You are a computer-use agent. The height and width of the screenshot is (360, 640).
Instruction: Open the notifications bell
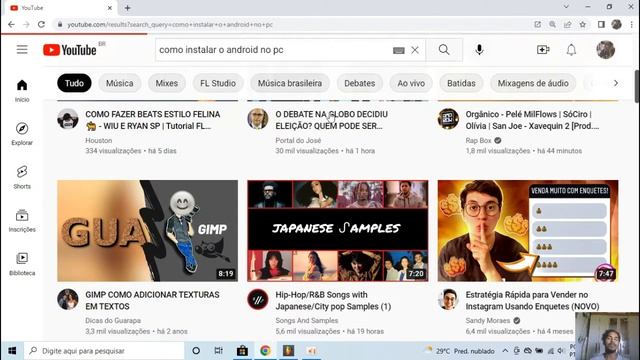pyautogui.click(x=571, y=50)
